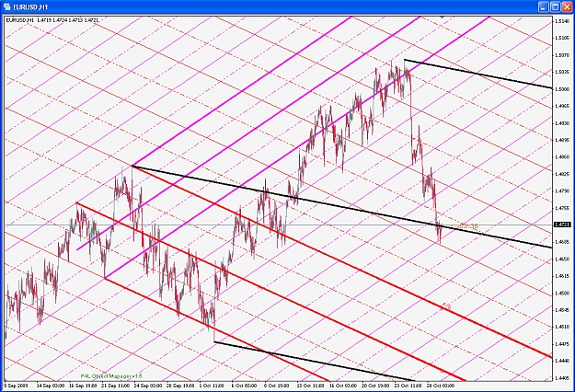Click price scale value 1.4790
The height and width of the screenshot is (392, 575).
[562, 191]
